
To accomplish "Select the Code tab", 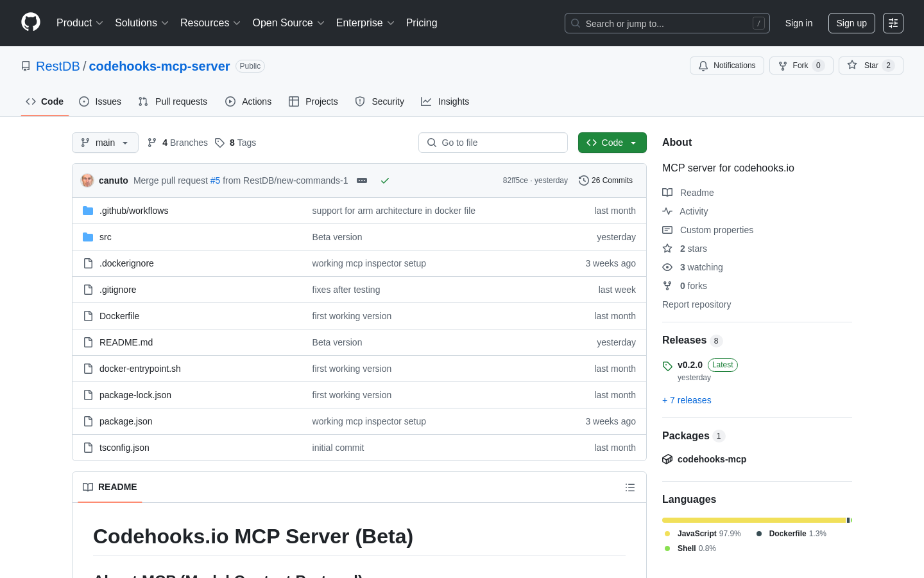I will [x=45, y=101].
